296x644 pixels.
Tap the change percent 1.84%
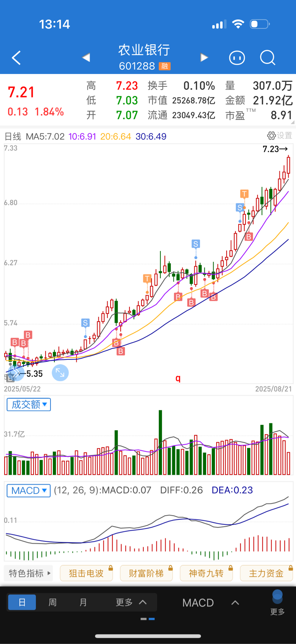click(49, 112)
